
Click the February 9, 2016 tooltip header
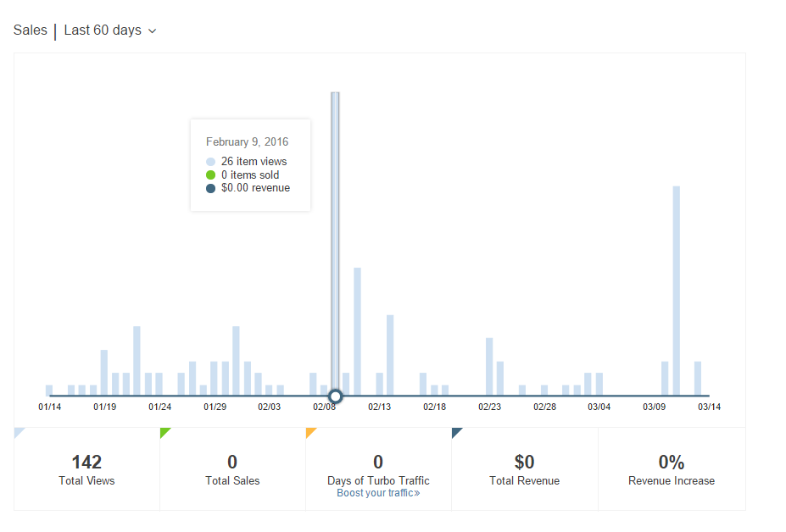pyautogui.click(x=247, y=141)
